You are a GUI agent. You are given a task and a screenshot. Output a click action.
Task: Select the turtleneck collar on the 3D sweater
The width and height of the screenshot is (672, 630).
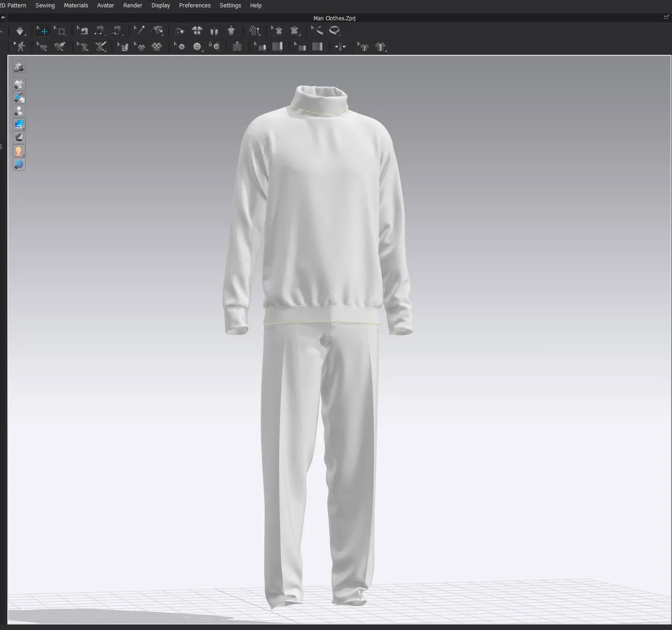(319, 99)
